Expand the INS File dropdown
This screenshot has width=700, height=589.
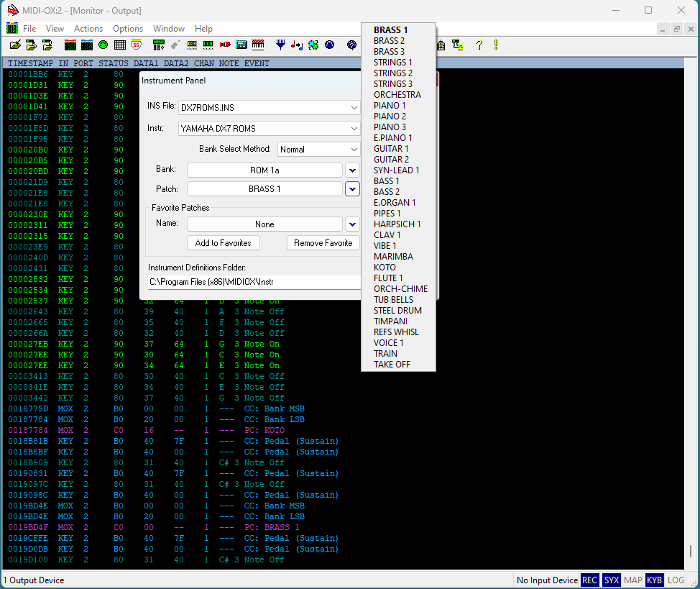[x=354, y=108]
